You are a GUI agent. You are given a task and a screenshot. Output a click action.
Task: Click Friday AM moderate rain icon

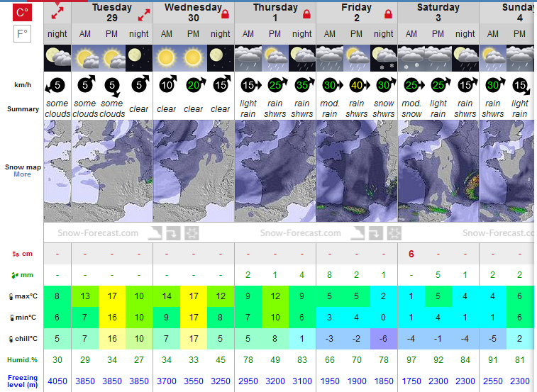(x=329, y=58)
